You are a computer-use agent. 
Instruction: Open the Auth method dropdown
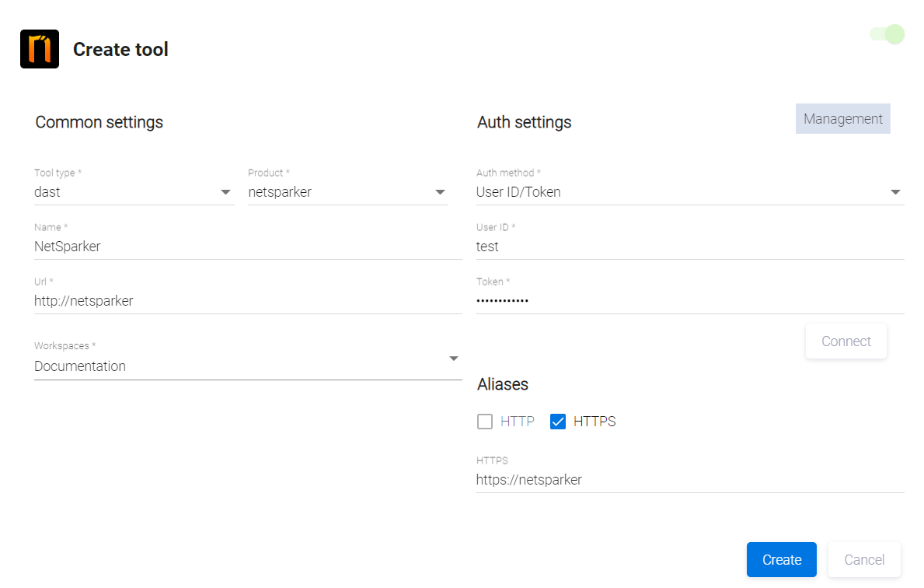(689, 192)
